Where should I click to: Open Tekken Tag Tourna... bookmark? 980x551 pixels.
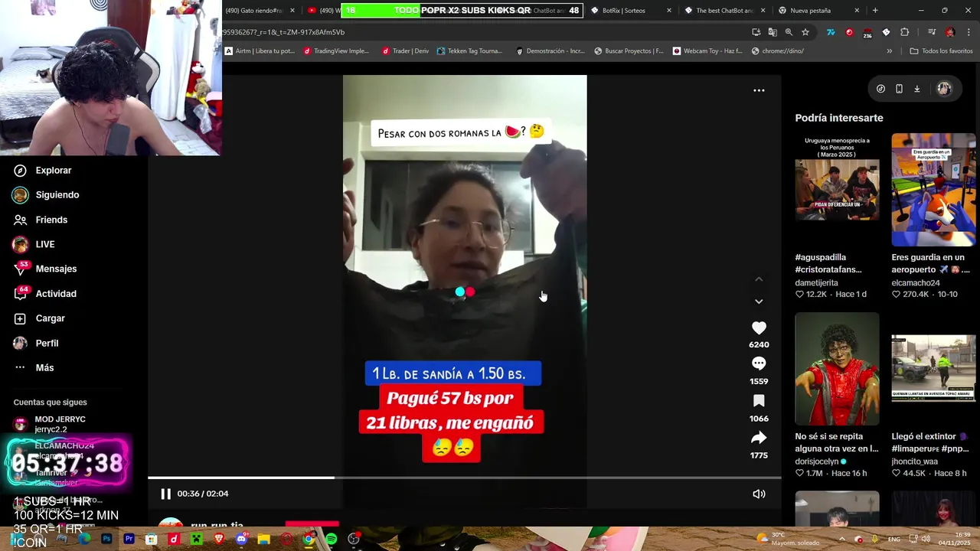click(469, 51)
